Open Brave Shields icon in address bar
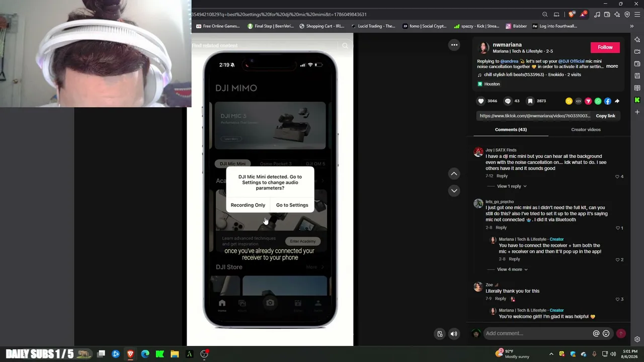Image resolution: width=644 pixels, height=362 pixels. tap(571, 15)
